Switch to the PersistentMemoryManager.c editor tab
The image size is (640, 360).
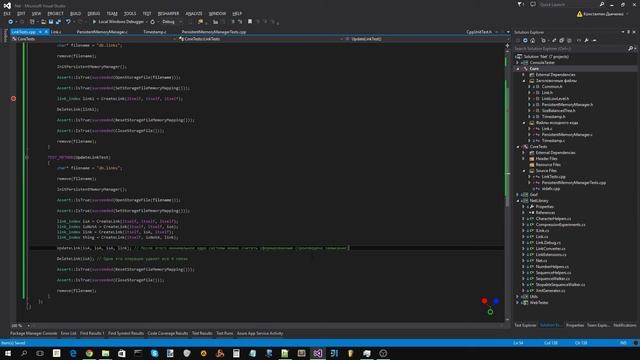tap(102, 32)
